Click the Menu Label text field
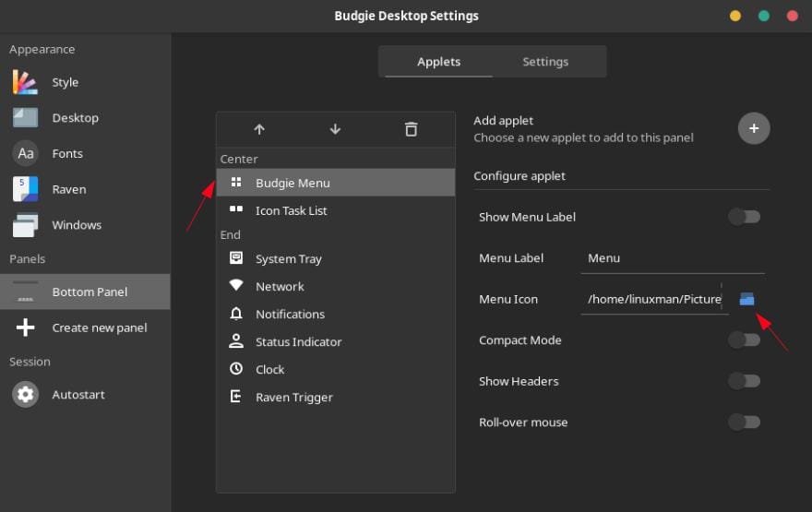This screenshot has width=812, height=512. tap(672, 257)
